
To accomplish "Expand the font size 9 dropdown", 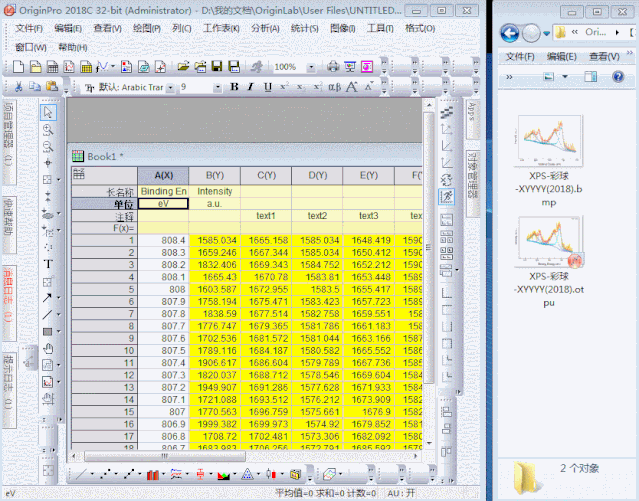I will [219, 87].
